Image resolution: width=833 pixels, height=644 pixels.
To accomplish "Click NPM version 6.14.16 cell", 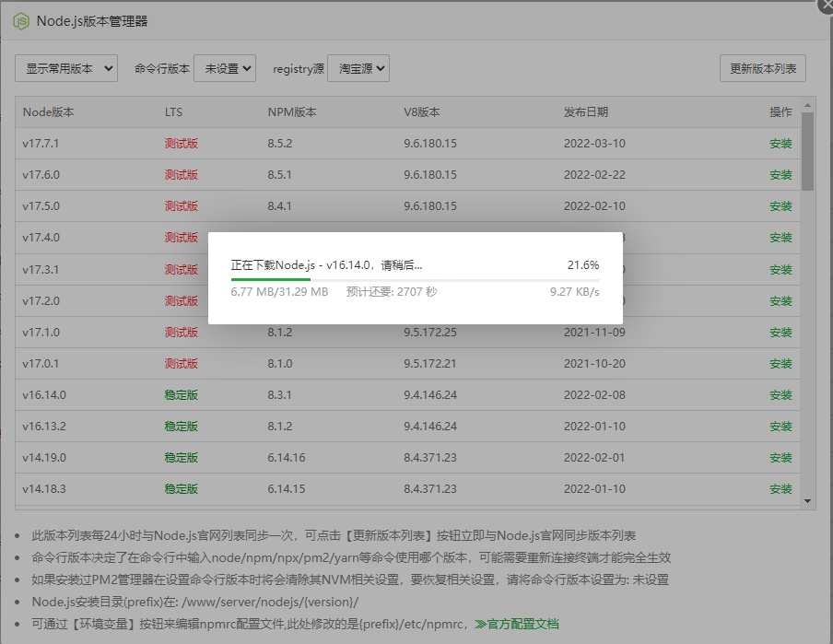I will click(x=287, y=458).
